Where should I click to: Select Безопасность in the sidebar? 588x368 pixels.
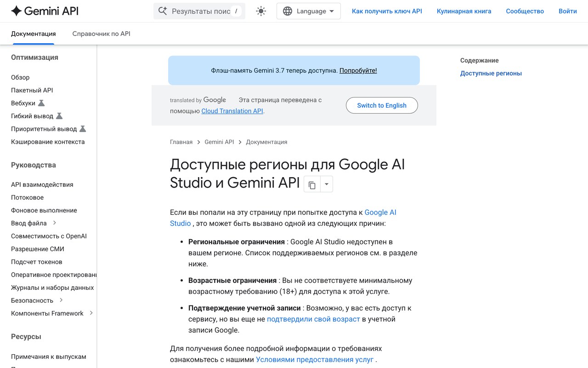32,300
